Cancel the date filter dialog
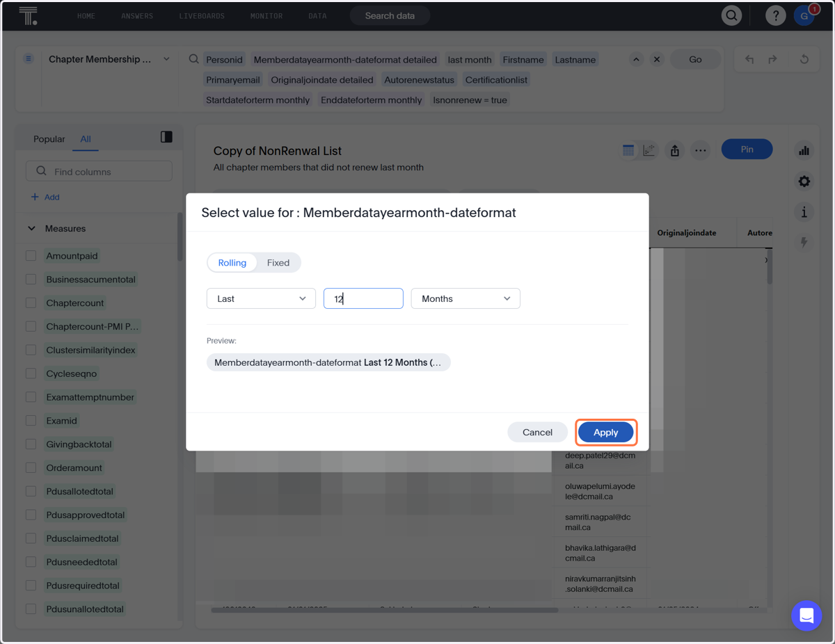Screen dimensions: 835x644 click(x=537, y=432)
